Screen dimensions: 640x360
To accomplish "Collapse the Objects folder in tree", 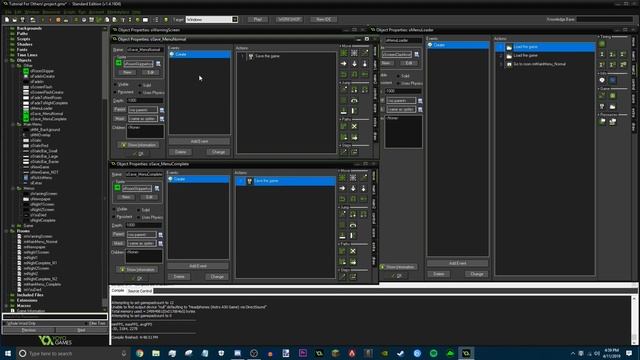I will point(6,60).
